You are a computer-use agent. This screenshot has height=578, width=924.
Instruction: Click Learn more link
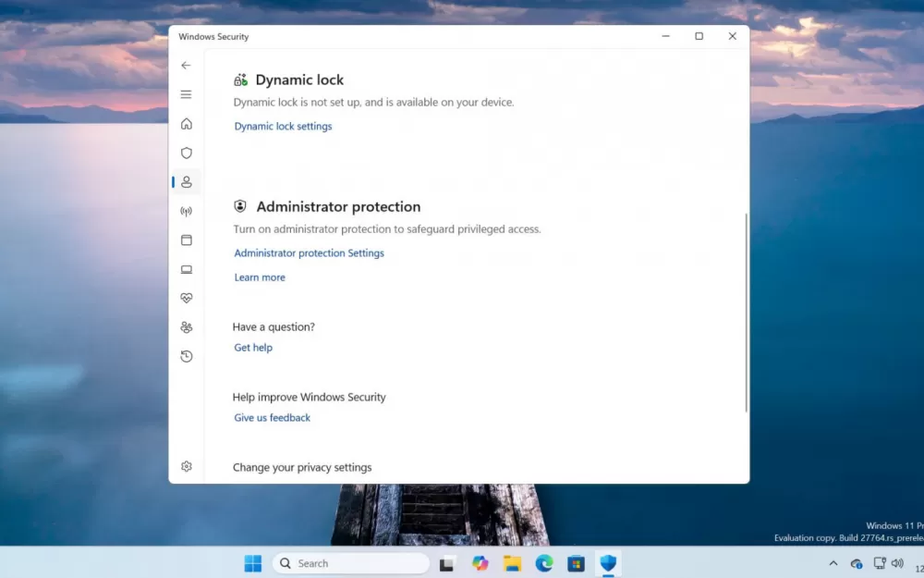[260, 277]
